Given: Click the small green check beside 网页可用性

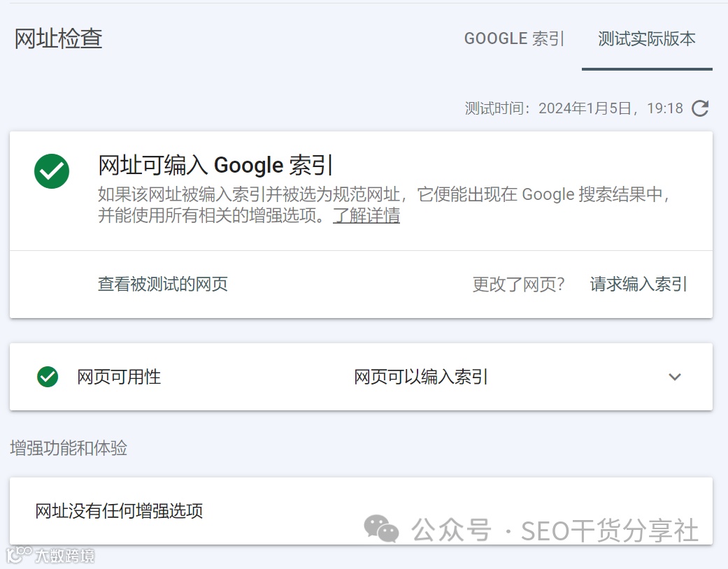Looking at the screenshot, I should (48, 377).
